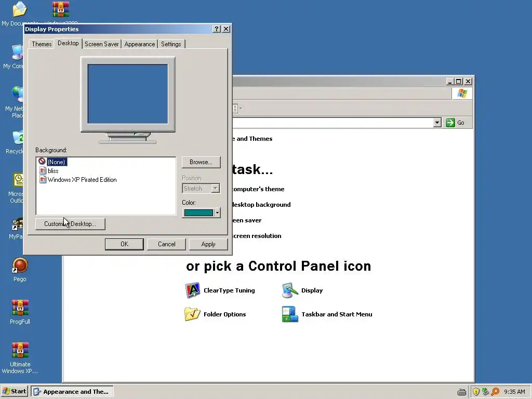
Task: Open the Pego desktop shortcut
Action: pyautogui.click(x=20, y=265)
